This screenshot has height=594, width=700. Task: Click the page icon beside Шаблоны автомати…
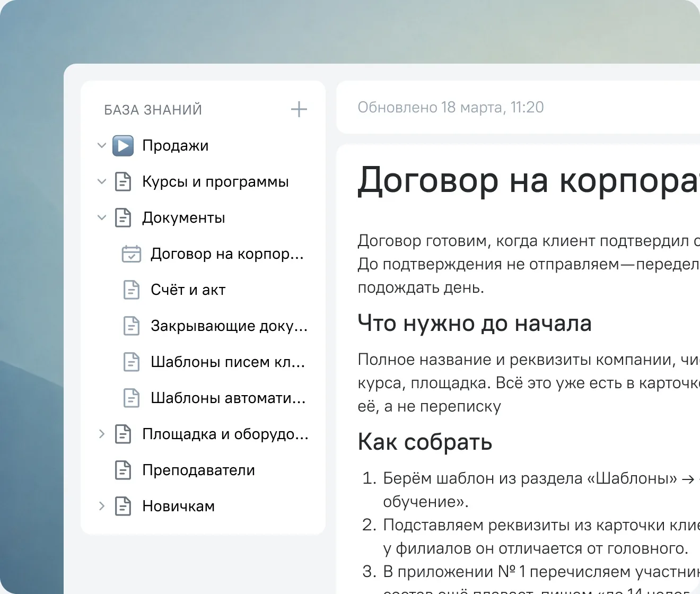click(132, 398)
